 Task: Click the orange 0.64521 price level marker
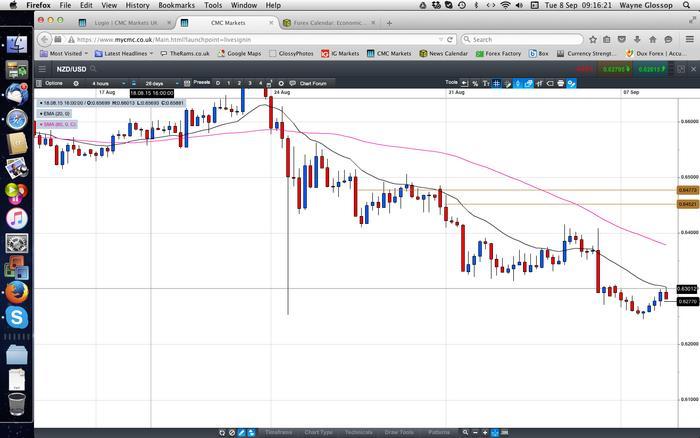(x=688, y=204)
